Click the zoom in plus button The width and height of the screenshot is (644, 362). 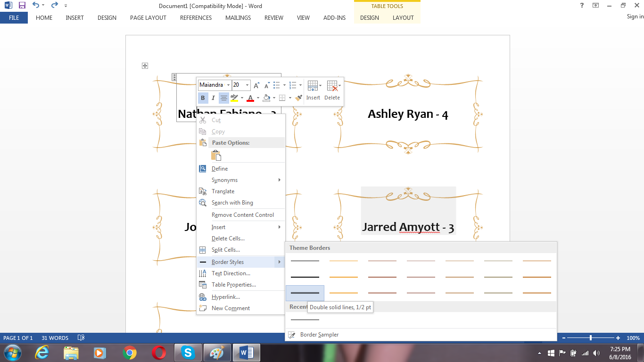point(618,338)
